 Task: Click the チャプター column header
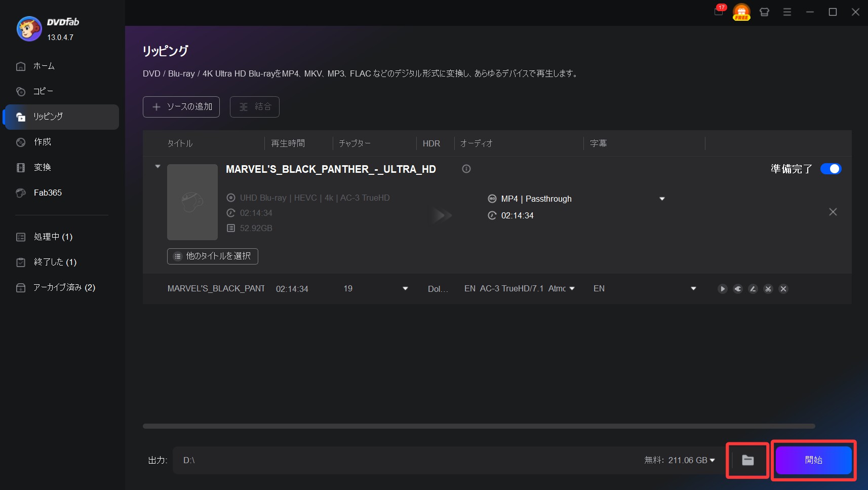click(354, 143)
